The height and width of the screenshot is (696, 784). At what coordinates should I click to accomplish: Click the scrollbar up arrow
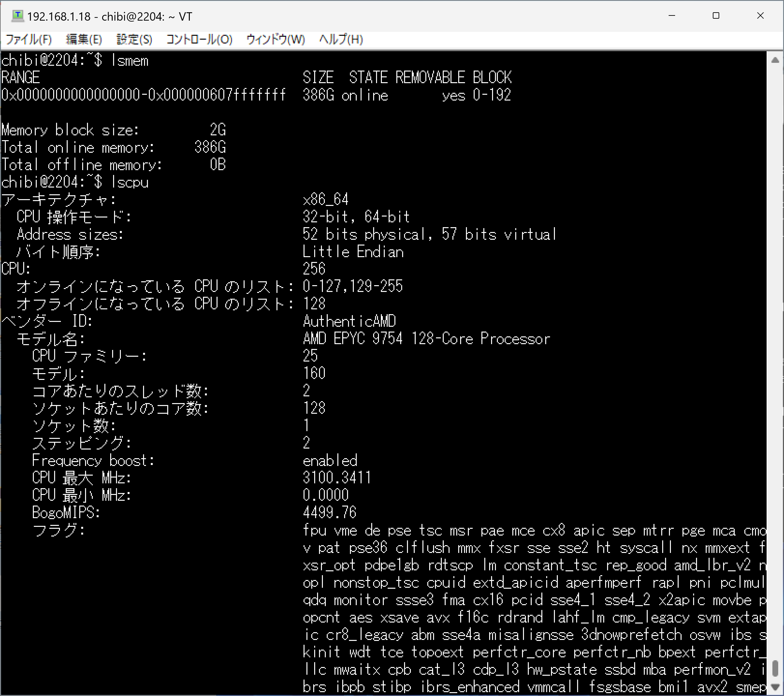(x=775, y=60)
